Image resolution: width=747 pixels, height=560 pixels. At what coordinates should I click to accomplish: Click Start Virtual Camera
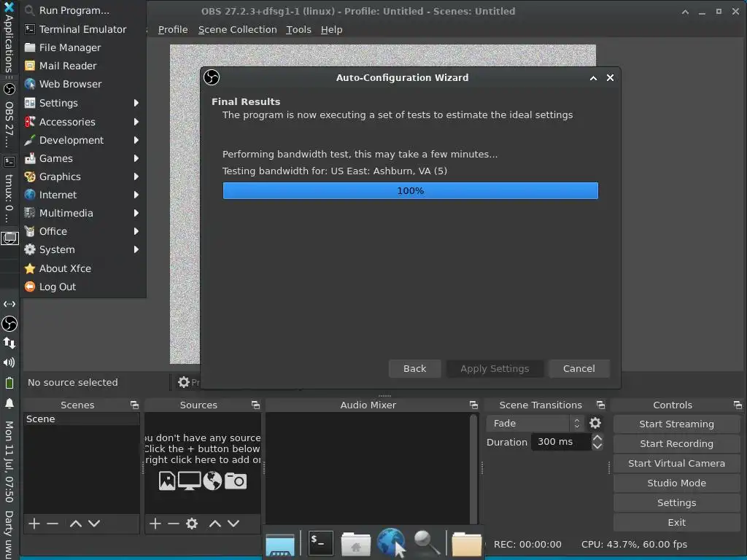[676, 463]
